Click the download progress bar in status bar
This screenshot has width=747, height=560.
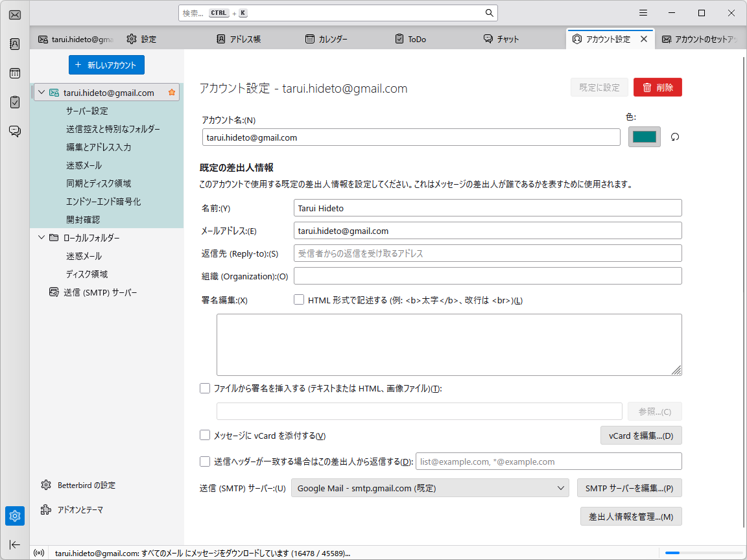point(703,553)
